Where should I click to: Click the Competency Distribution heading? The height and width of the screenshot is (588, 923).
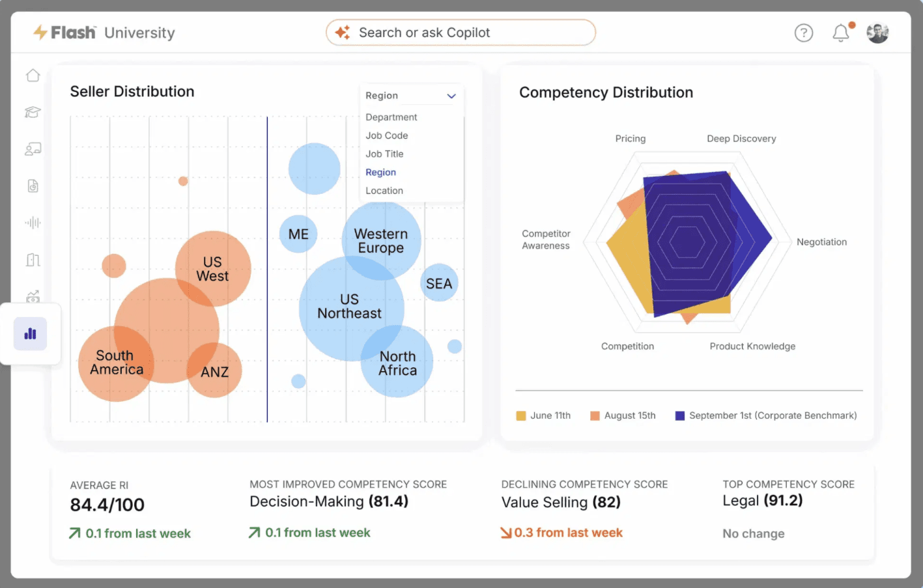point(606,92)
